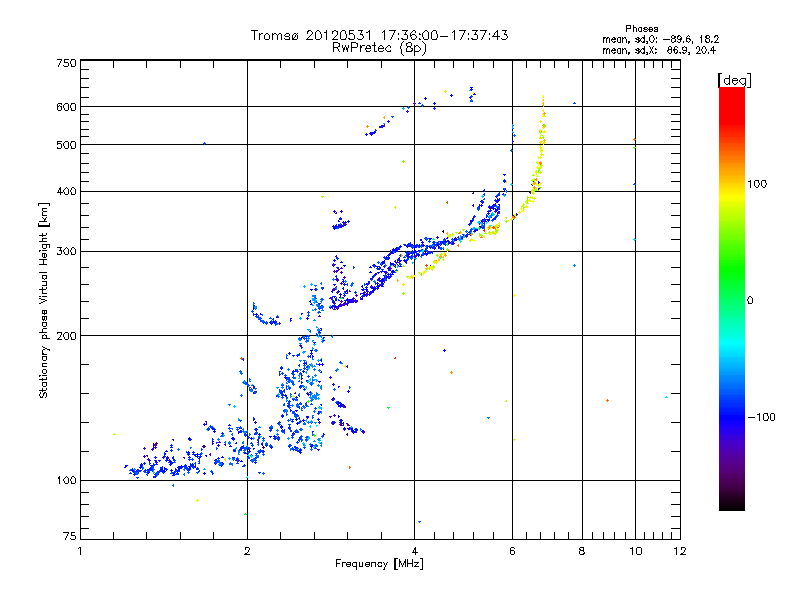Select the 'mean, sd,O: -89.6, 18.2' line
Viewport: 800px width, 600px height.
661,39
